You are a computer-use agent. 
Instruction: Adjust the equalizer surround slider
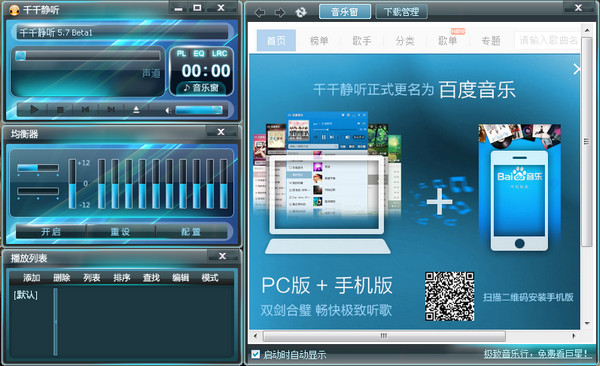(x=38, y=191)
